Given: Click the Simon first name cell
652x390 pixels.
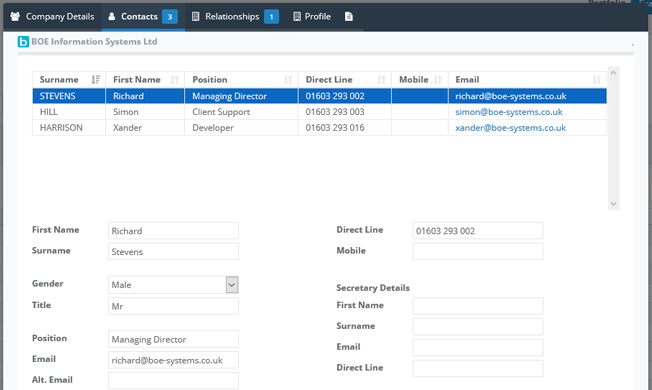Looking at the screenshot, I should 145,112.
